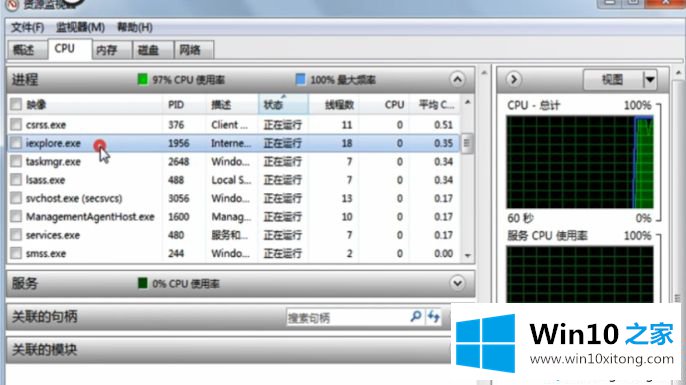Check the smss.exe checkbox
The image size is (686, 385).
click(16, 253)
